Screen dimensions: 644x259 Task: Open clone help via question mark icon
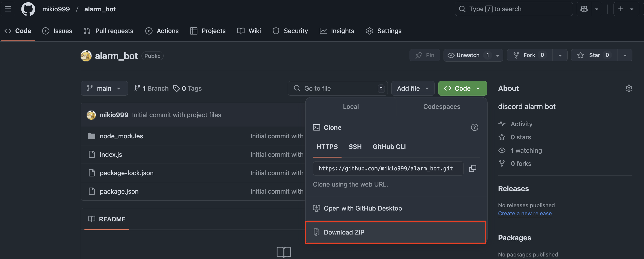pyautogui.click(x=475, y=127)
